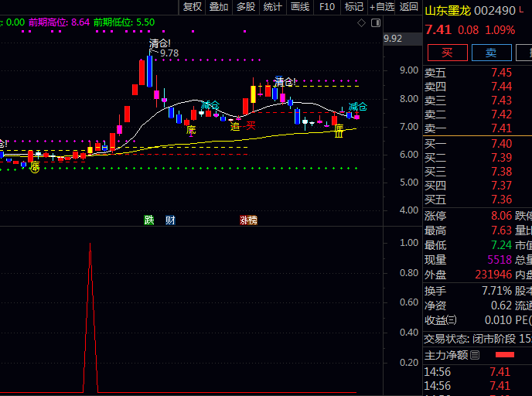532x396 pixels.
Task: Click the diamond icon atop chart
Action: coord(361,23)
